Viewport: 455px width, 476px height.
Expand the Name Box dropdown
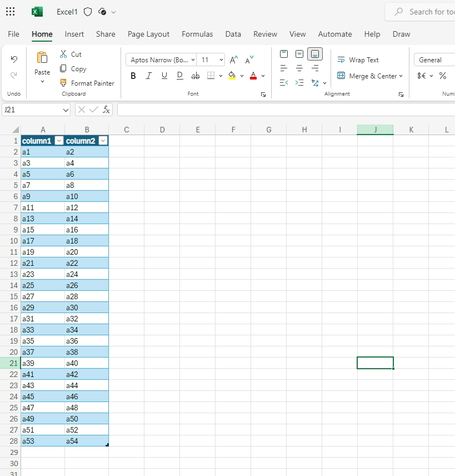point(66,110)
